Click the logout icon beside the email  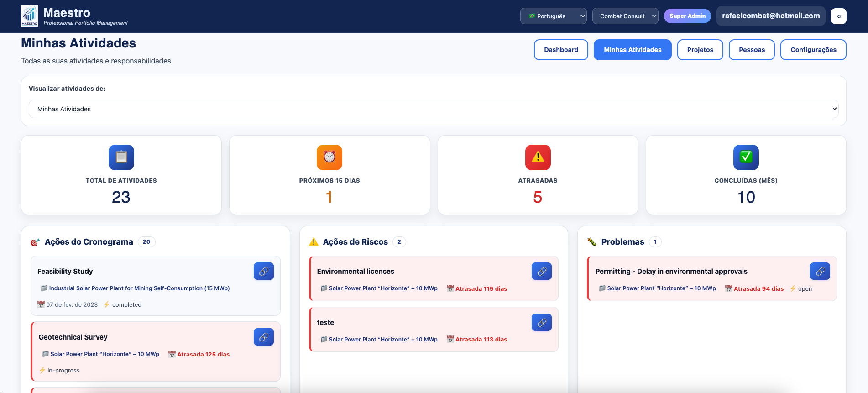tap(838, 16)
